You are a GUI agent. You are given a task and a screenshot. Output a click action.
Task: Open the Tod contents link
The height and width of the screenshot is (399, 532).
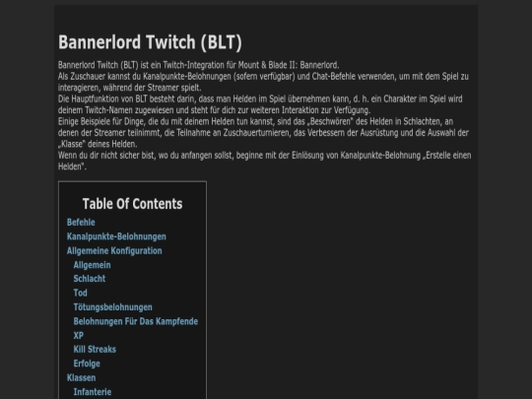(x=81, y=293)
